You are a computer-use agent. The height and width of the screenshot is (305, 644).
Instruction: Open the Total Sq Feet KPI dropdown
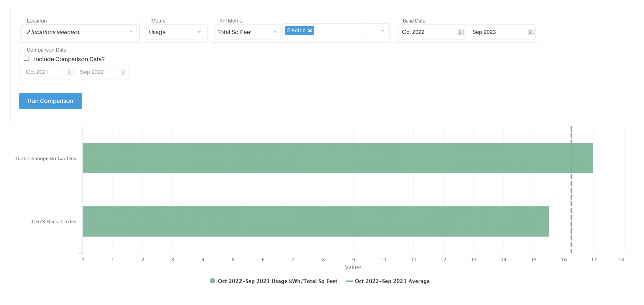tap(275, 32)
